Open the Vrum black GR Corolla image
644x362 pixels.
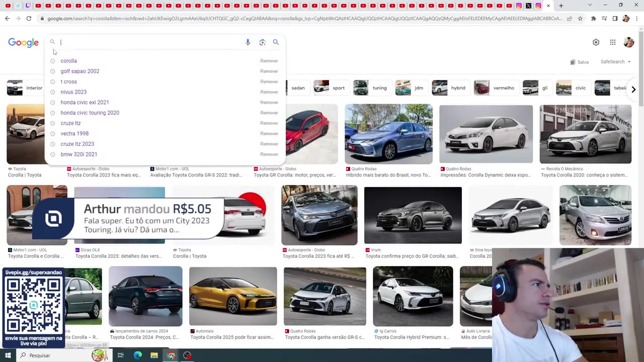tap(413, 215)
